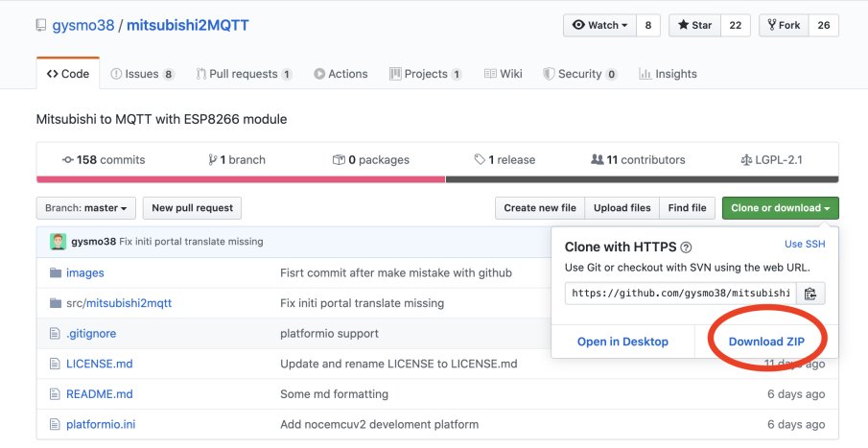Click the pink segment of the language bar
Image resolution: width=868 pixels, height=448 pixels.
pos(241,179)
